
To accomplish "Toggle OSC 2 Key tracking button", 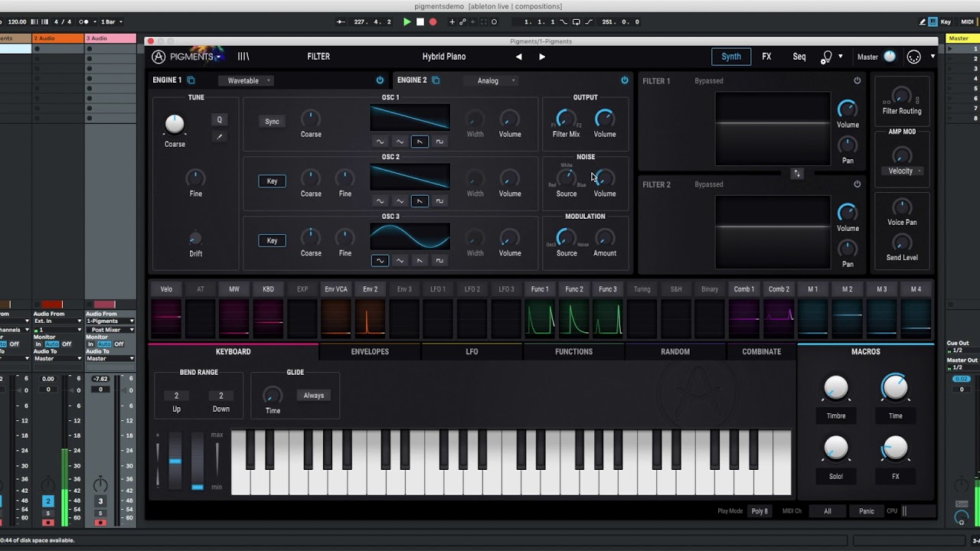I will [272, 181].
